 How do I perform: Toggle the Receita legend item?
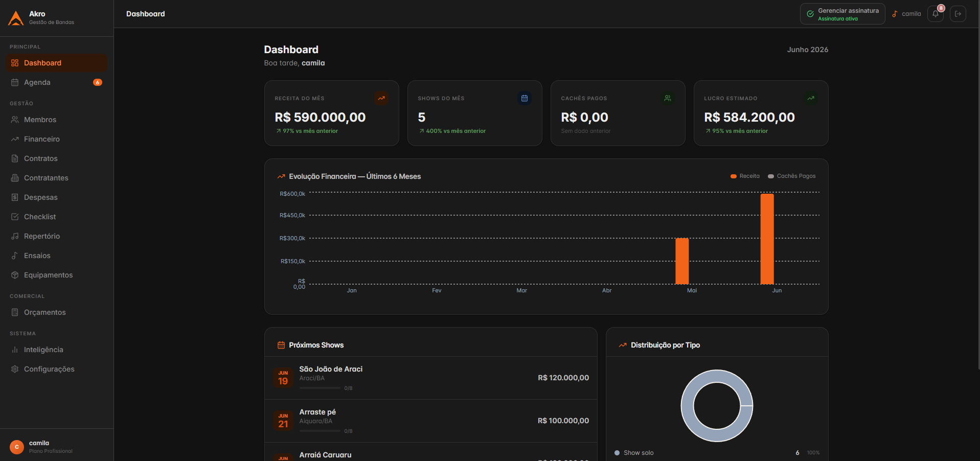(745, 176)
